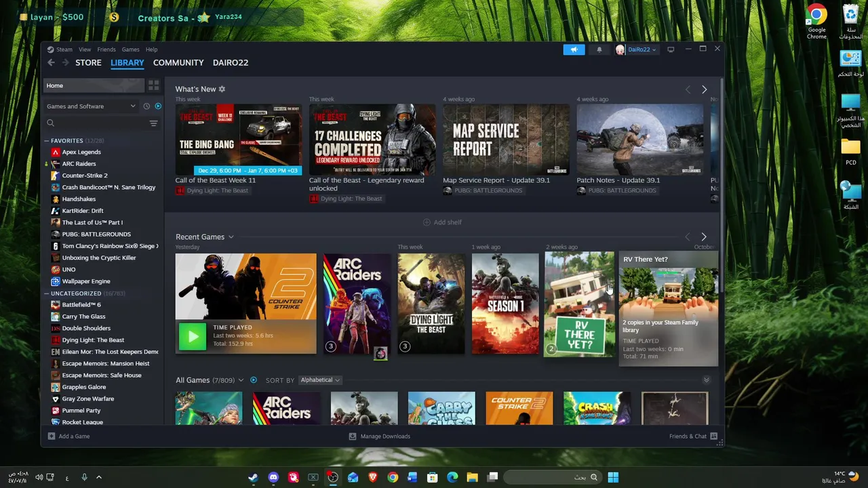Show next Recent Games arrow
868x488 pixels.
pos(704,237)
